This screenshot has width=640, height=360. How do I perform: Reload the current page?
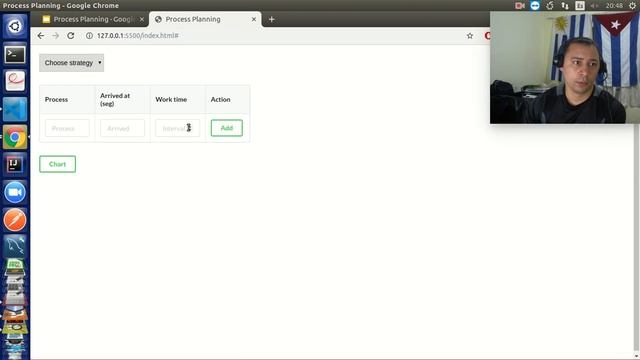[71, 36]
